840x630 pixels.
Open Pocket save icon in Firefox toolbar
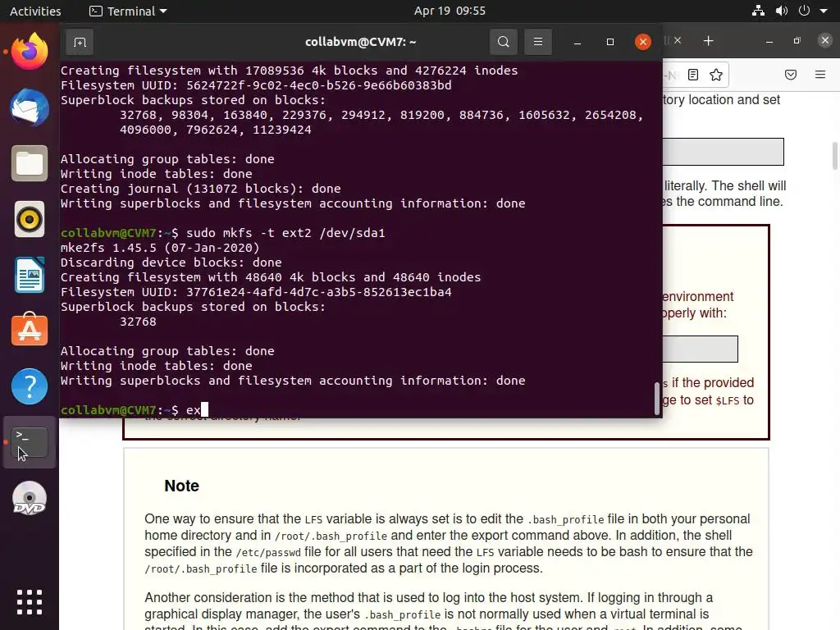[x=791, y=75]
